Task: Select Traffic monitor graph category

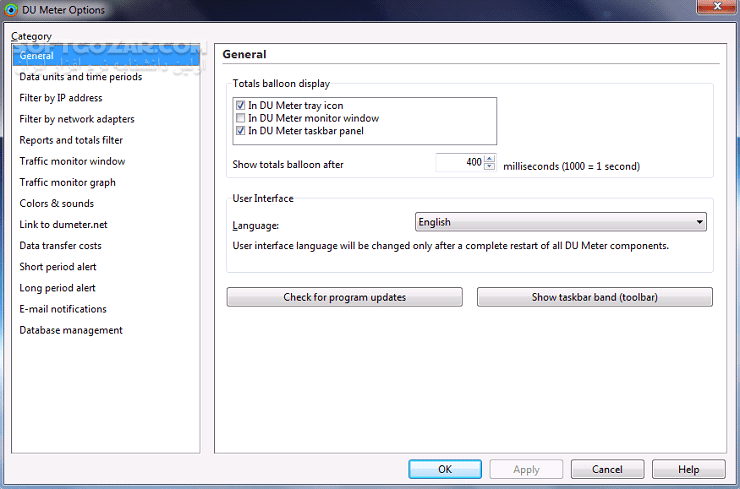Action: (x=67, y=182)
